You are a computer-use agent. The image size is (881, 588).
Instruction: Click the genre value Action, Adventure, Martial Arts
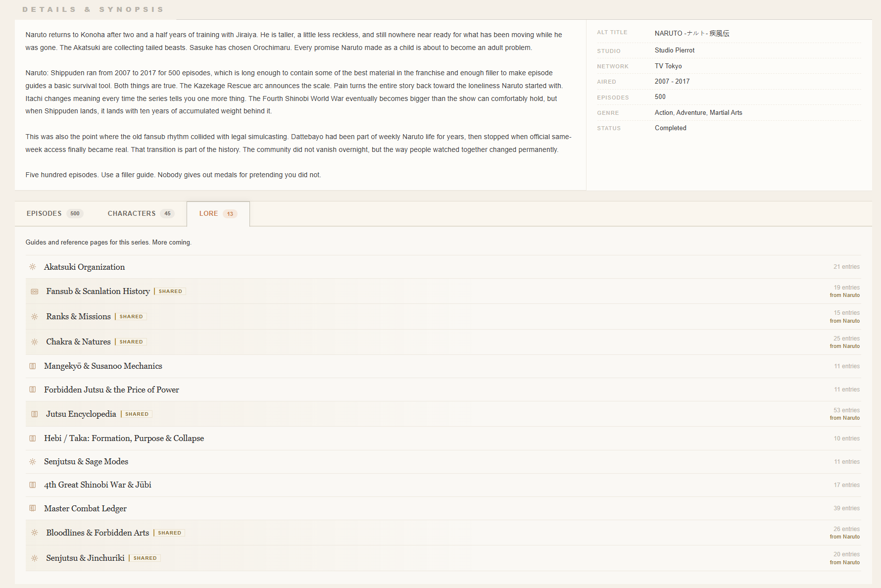tap(698, 113)
